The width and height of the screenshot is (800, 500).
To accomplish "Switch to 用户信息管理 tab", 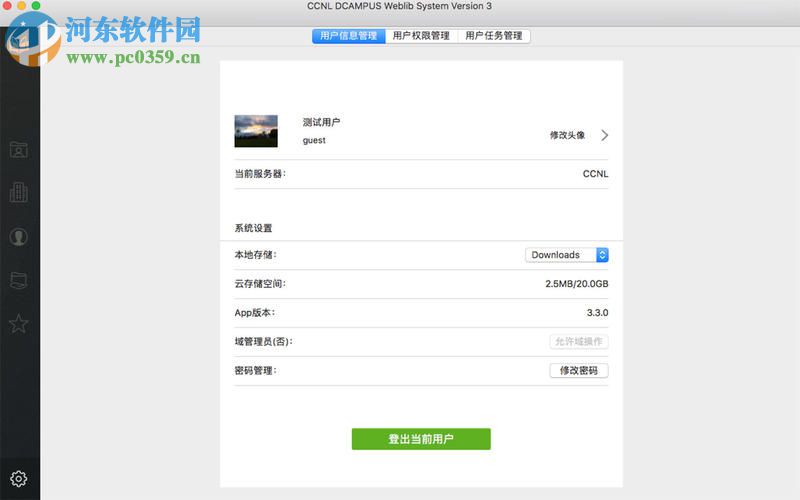I will pyautogui.click(x=348, y=36).
